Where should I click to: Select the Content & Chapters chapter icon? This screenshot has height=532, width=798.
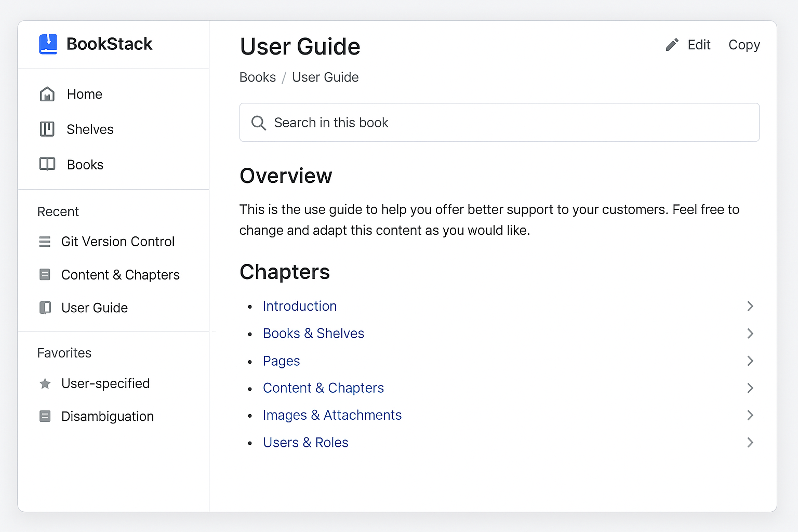[45, 274]
